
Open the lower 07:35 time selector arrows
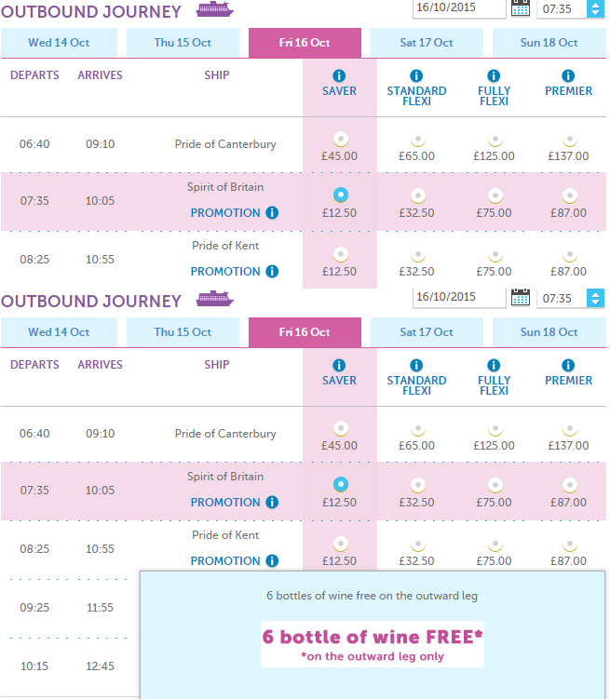point(595,298)
